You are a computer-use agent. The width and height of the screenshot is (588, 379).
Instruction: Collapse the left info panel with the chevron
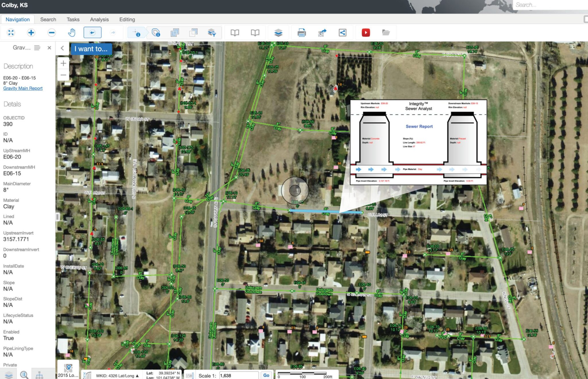(63, 48)
